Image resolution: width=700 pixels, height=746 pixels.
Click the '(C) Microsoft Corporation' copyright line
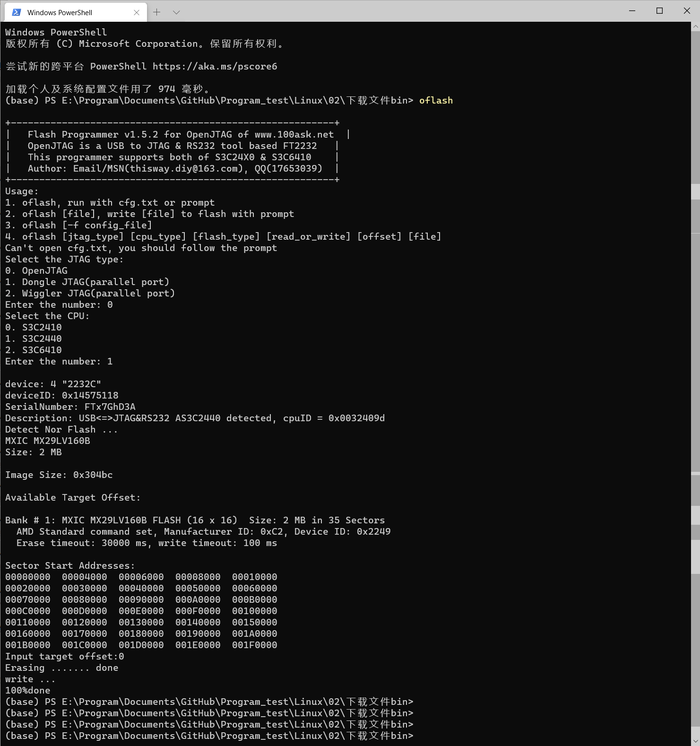point(145,44)
